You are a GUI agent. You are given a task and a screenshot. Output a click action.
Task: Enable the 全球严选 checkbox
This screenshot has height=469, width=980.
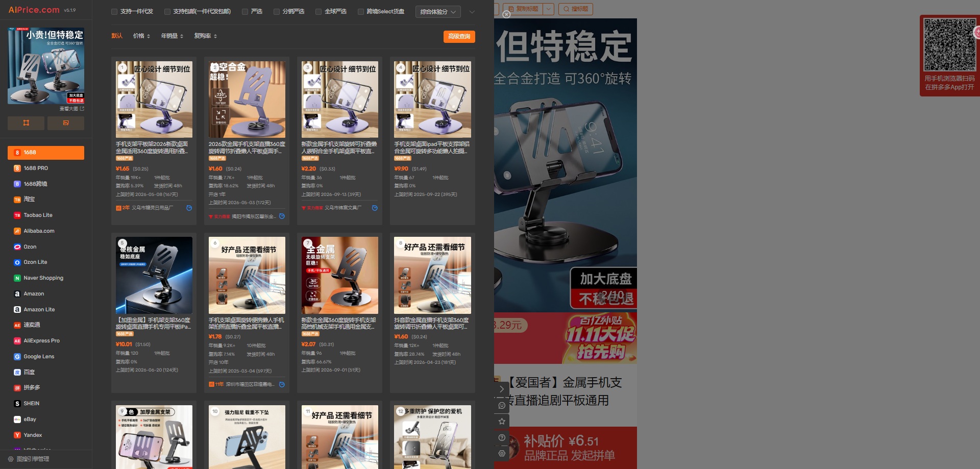[x=318, y=12]
